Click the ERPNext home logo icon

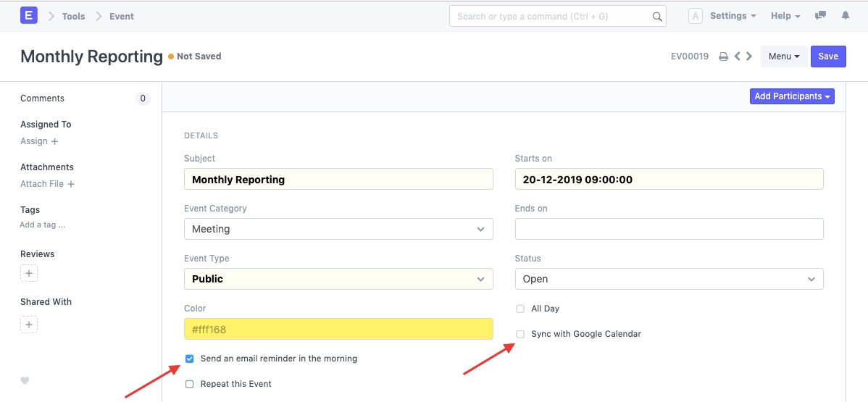pyautogui.click(x=29, y=15)
